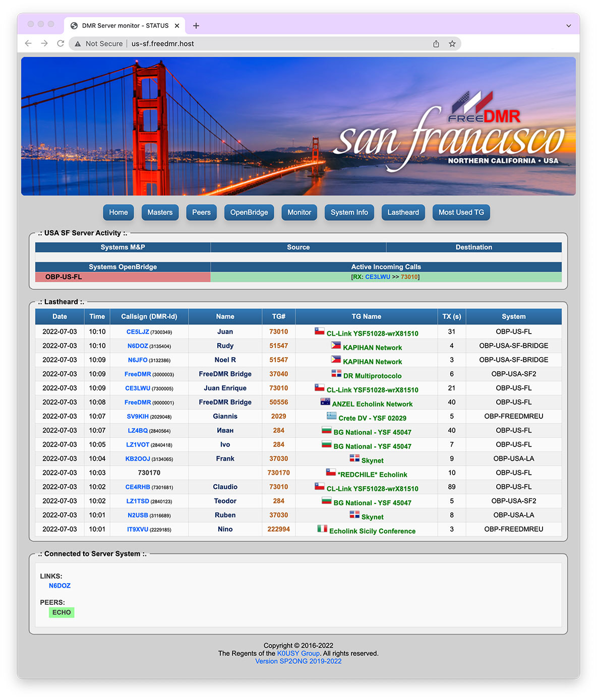Open callsign LZ1TSD link
This screenshot has width=597, height=700.
(x=138, y=501)
